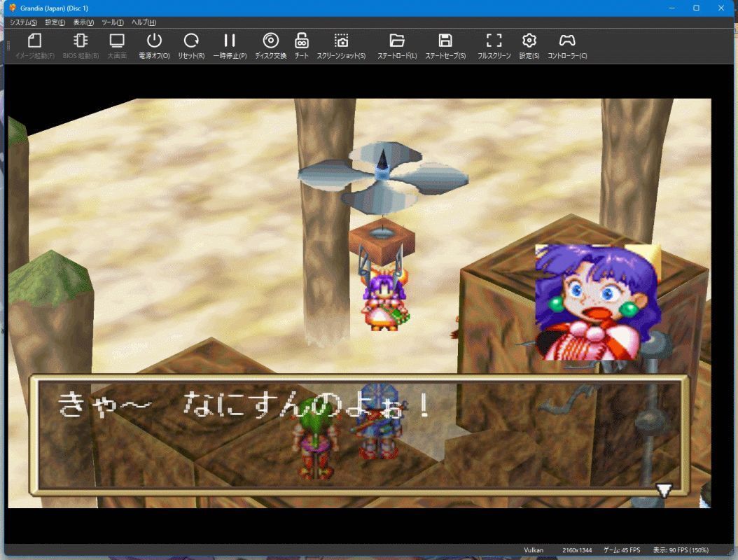
Task: Click the dialogue advance arrow in the text box
Action: 664,491
